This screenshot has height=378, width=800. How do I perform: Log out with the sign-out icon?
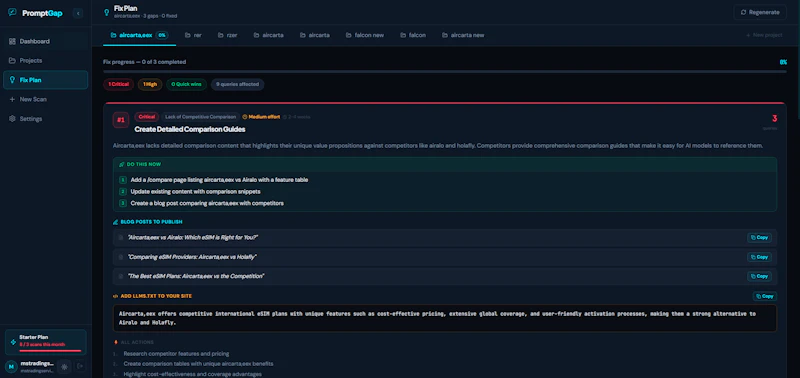coord(80,366)
